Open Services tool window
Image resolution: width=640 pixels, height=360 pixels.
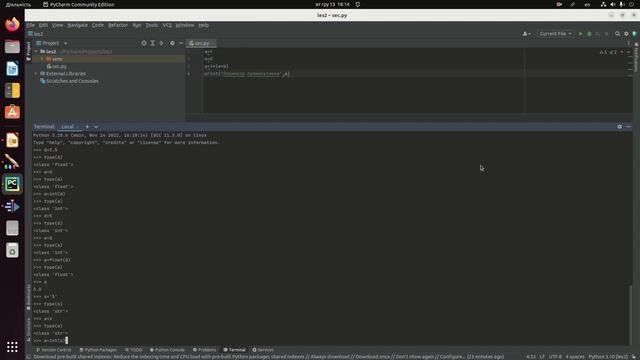click(x=263, y=350)
